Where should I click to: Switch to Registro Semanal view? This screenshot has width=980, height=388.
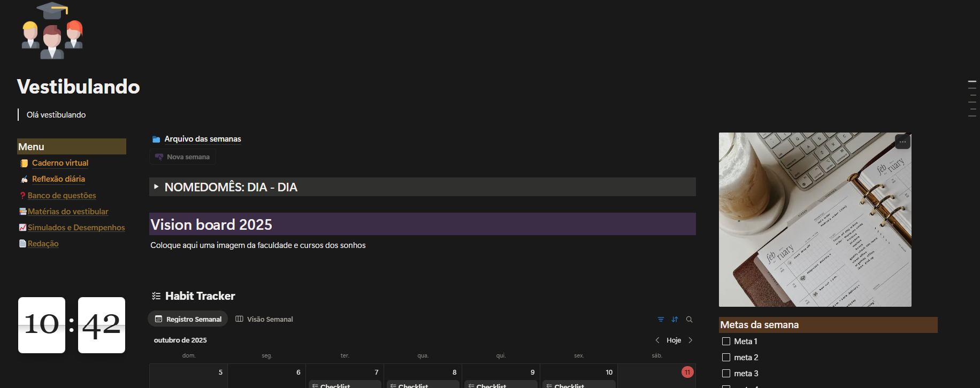[188, 319]
